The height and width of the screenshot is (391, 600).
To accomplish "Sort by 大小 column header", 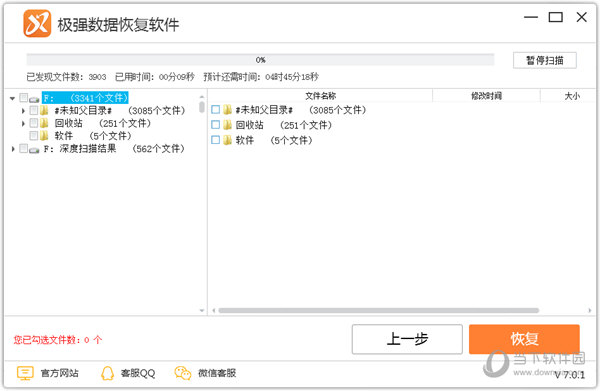I will [x=572, y=96].
